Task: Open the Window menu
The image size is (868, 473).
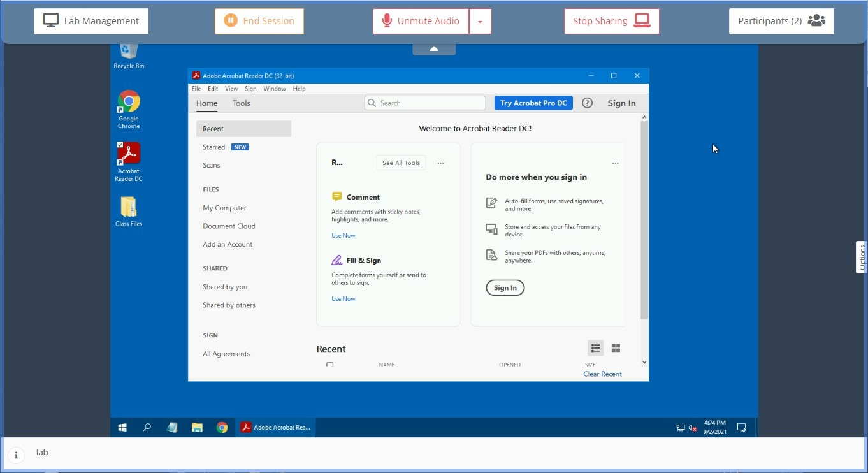Action: [x=275, y=89]
